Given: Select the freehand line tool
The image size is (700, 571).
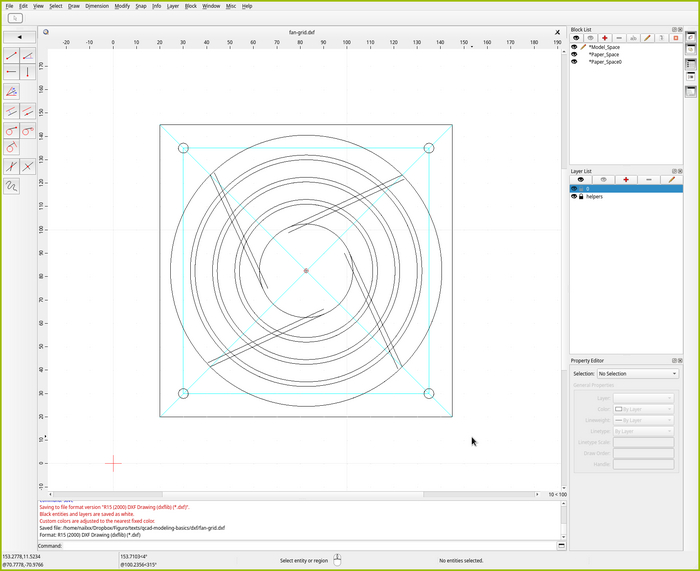Looking at the screenshot, I should tap(11, 186).
